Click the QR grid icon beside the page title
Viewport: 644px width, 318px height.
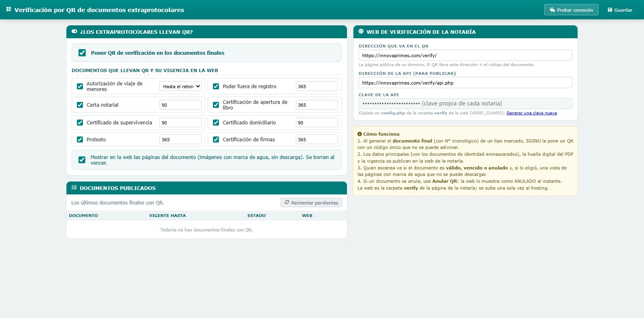tap(8, 9)
